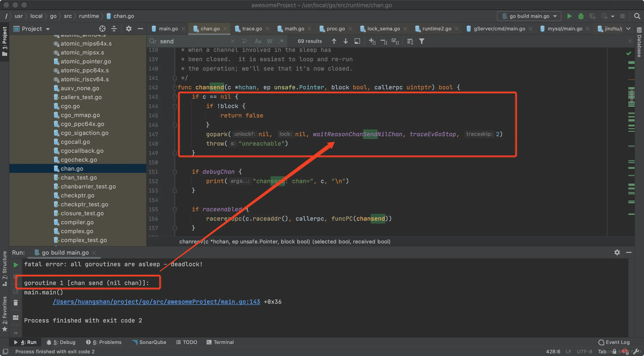Toggle Match Case in search bar
Image resolution: width=644 pixels, height=356 pixels.
[258, 41]
